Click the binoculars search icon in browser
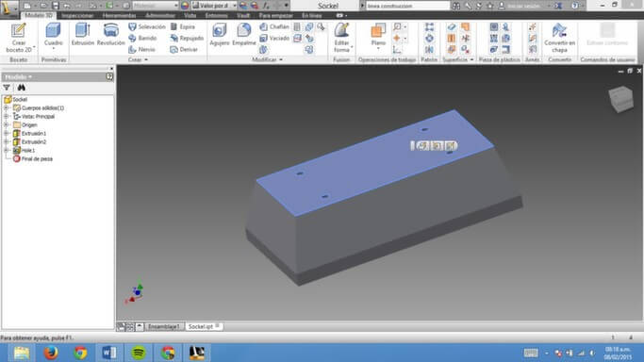 (22, 88)
